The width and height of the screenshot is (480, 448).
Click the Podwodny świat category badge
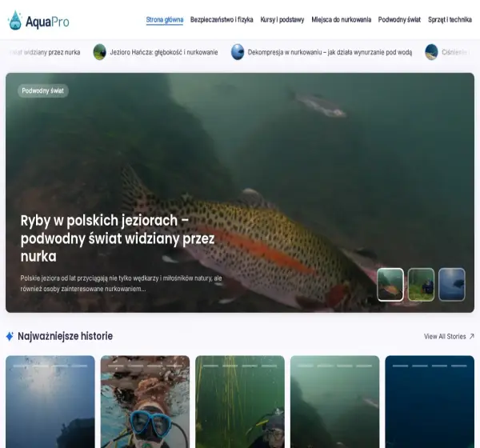43,91
